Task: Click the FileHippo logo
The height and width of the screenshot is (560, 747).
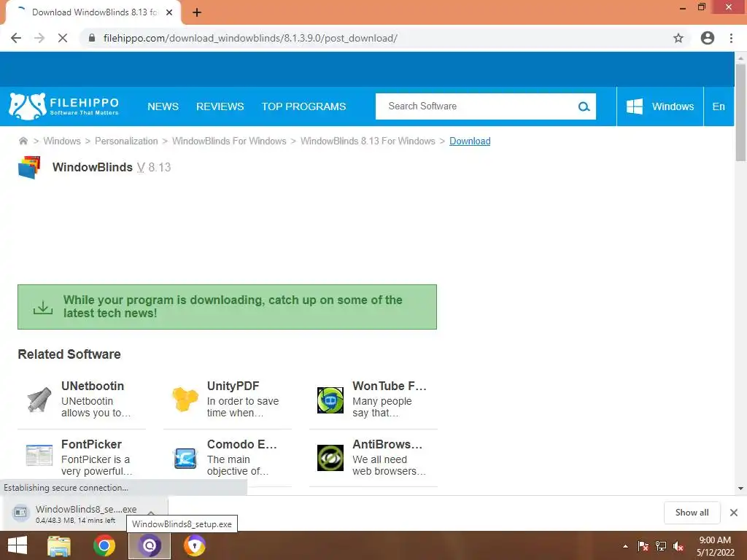Action: point(64,106)
